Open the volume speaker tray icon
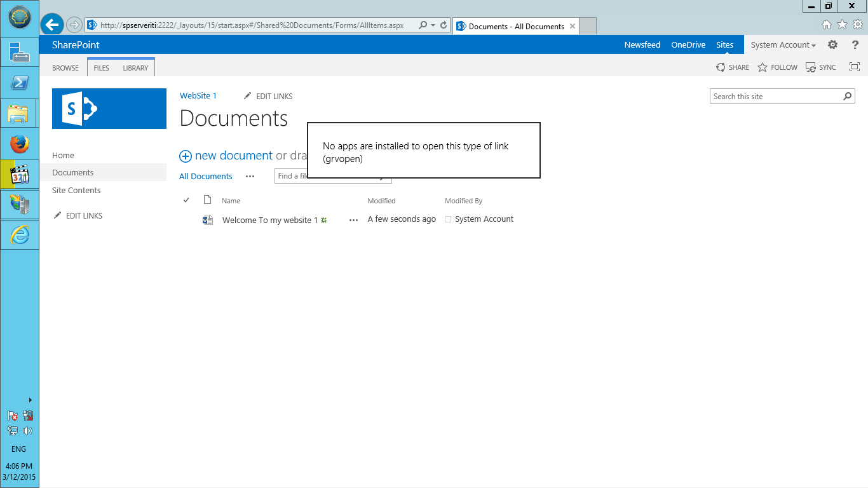868x488 pixels. click(x=27, y=431)
